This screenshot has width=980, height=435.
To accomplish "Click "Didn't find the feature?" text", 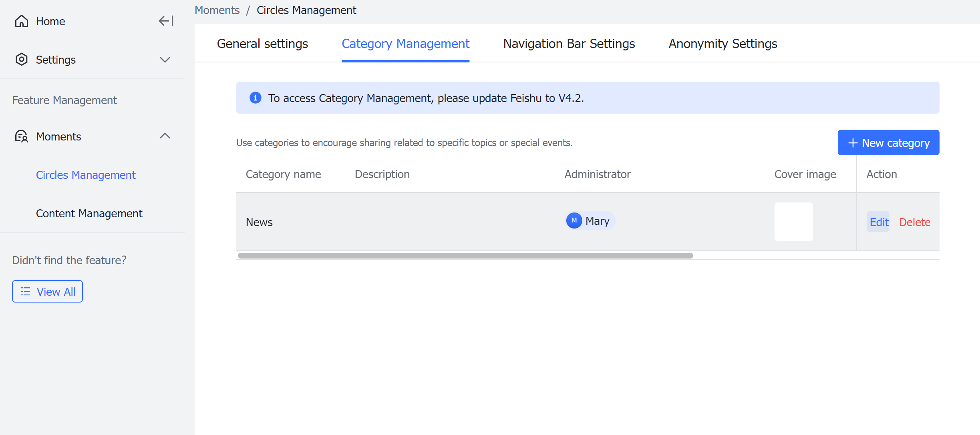I will tap(69, 260).
